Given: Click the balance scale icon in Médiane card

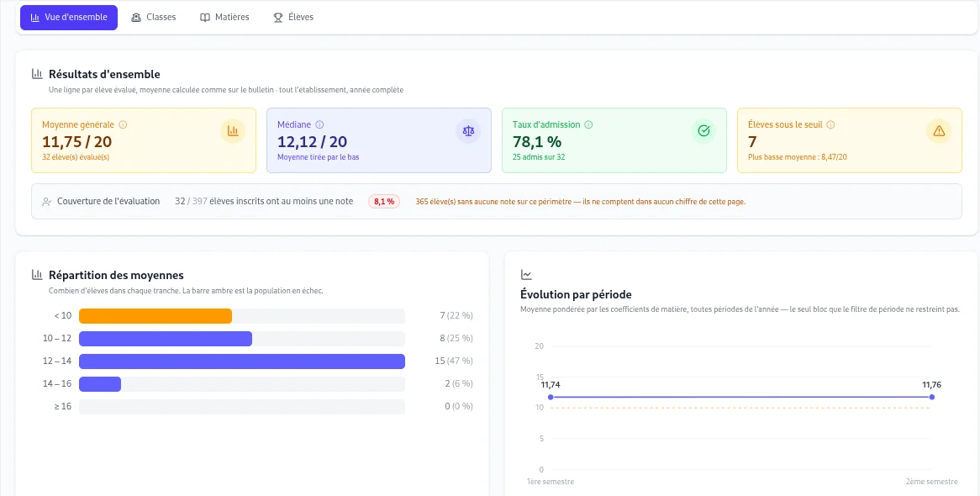Looking at the screenshot, I should (468, 130).
